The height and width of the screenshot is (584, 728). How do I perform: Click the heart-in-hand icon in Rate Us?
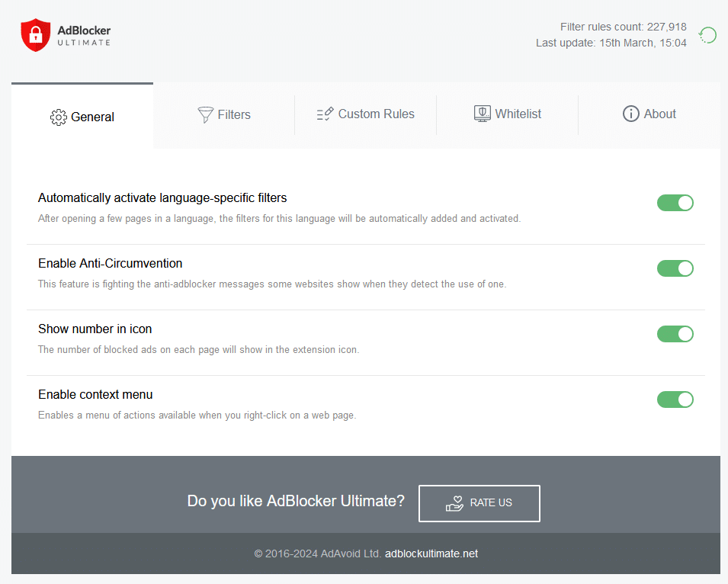point(454,503)
